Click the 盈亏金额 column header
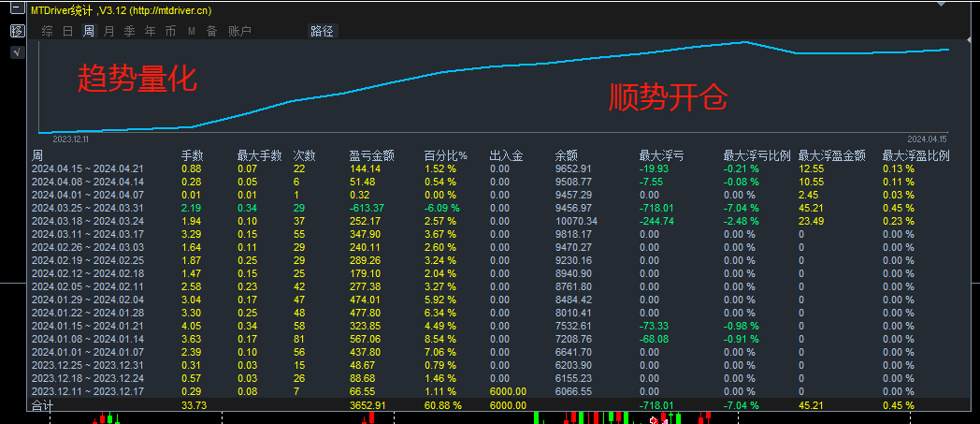Viewport: 980px width, 424px height. click(372, 155)
